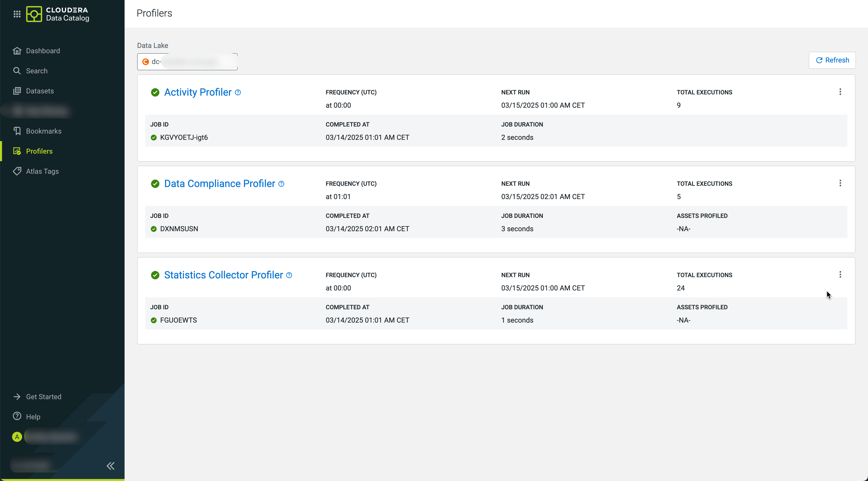Open Statistics Collector Profiler kebab menu

click(840, 275)
